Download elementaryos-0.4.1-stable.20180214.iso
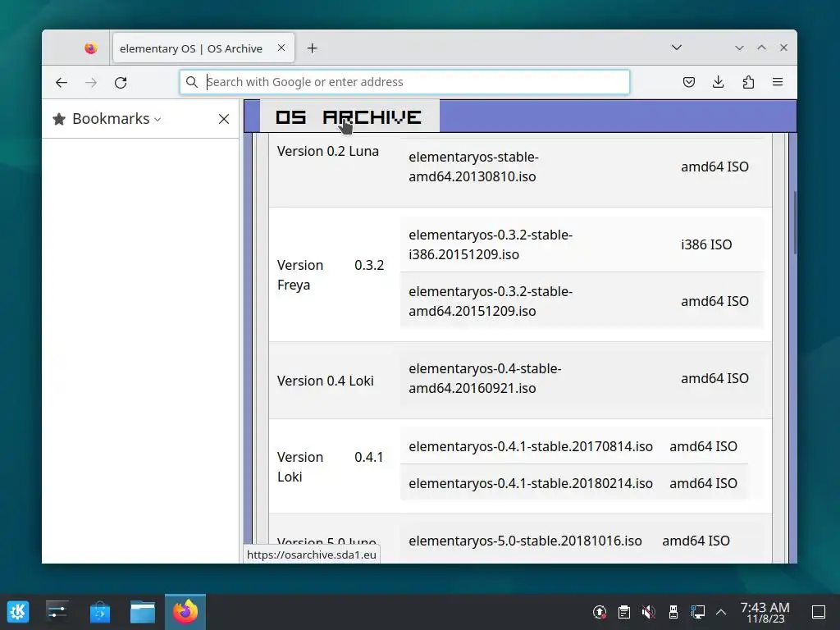 click(531, 483)
